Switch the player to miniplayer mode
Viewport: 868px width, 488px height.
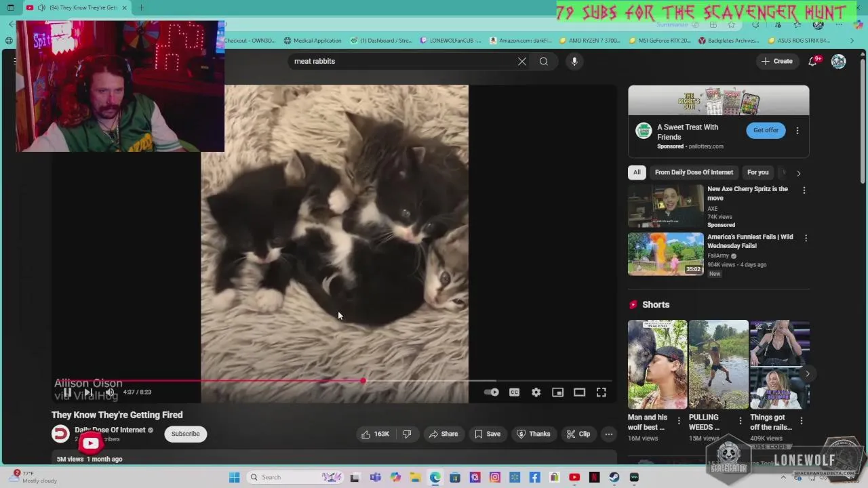click(x=557, y=392)
